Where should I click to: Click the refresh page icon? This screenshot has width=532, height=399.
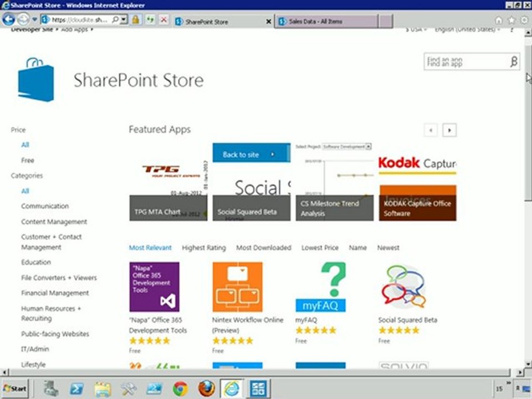point(150,20)
